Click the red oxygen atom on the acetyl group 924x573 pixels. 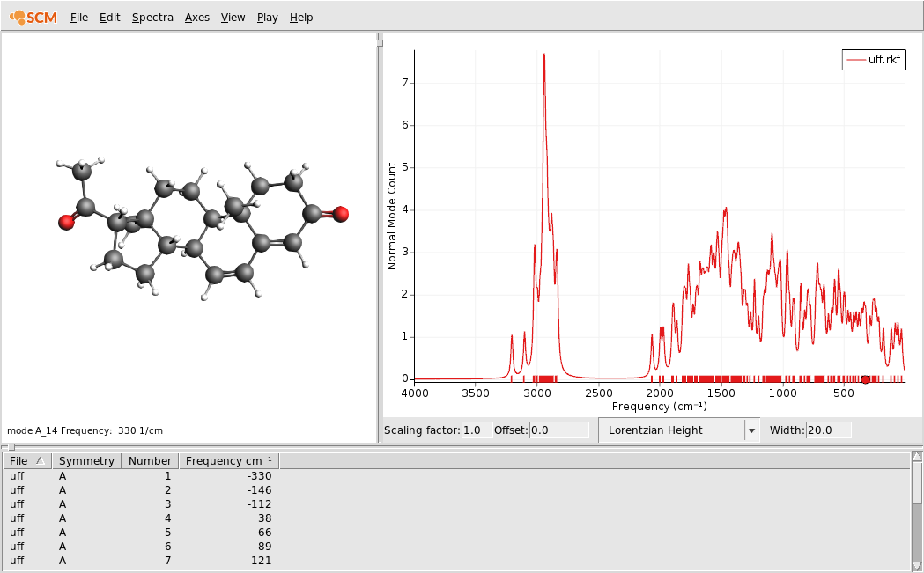pyautogui.click(x=67, y=222)
